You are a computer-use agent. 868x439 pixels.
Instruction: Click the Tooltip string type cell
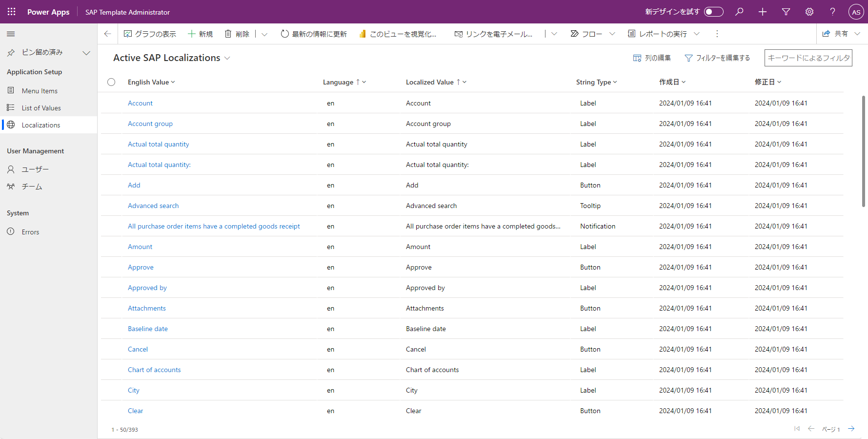click(590, 206)
